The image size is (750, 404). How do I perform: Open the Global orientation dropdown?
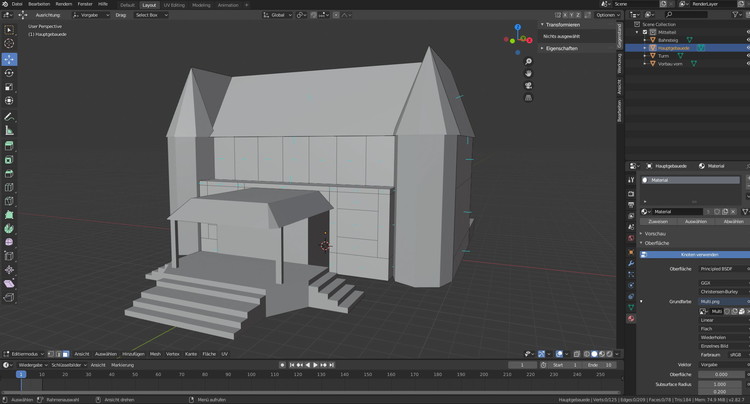click(276, 15)
